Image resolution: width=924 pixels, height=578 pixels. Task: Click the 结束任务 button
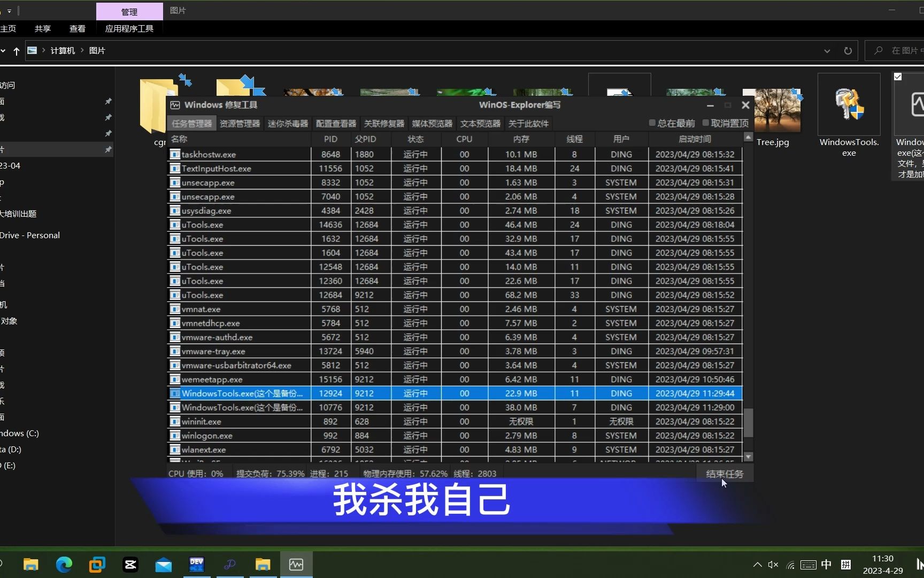(725, 474)
